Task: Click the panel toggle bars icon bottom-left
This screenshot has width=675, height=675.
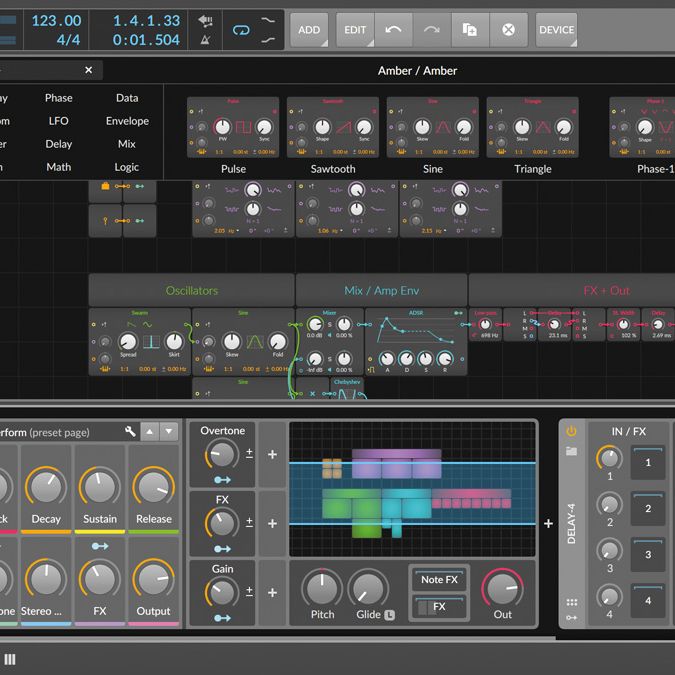Action: click(x=10, y=659)
